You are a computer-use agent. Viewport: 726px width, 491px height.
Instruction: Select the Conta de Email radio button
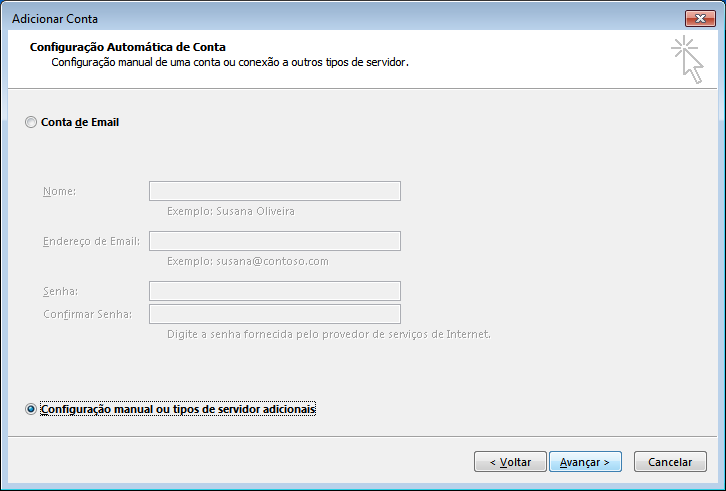(31, 122)
